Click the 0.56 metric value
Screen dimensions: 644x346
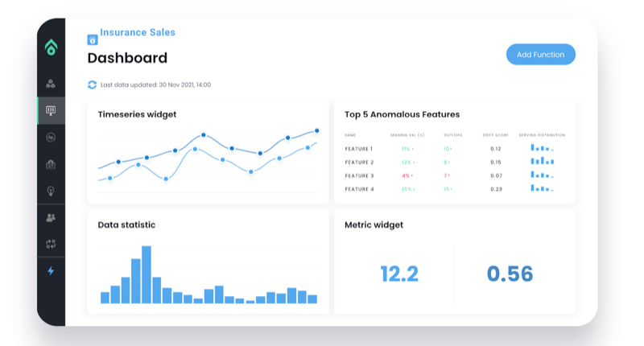510,274
